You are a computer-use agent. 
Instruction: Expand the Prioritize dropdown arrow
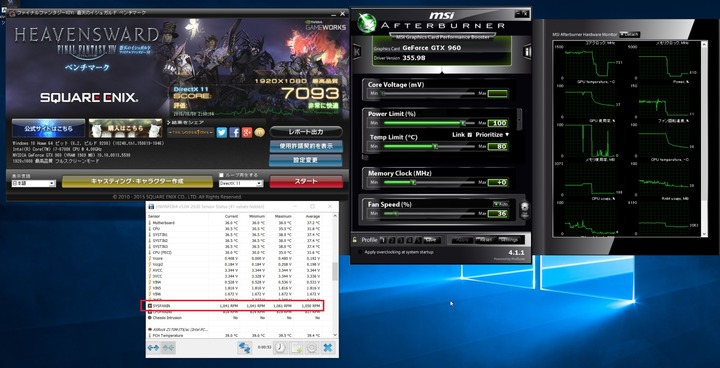pos(507,135)
